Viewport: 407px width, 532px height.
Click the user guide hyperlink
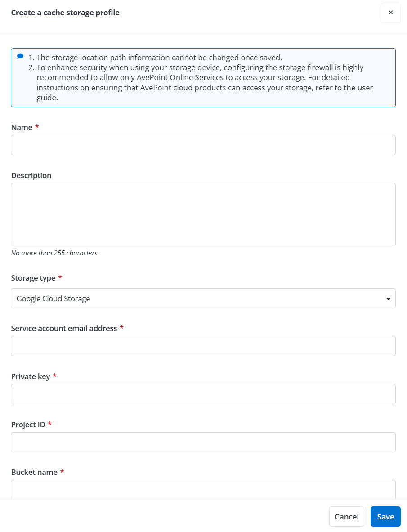(365, 88)
